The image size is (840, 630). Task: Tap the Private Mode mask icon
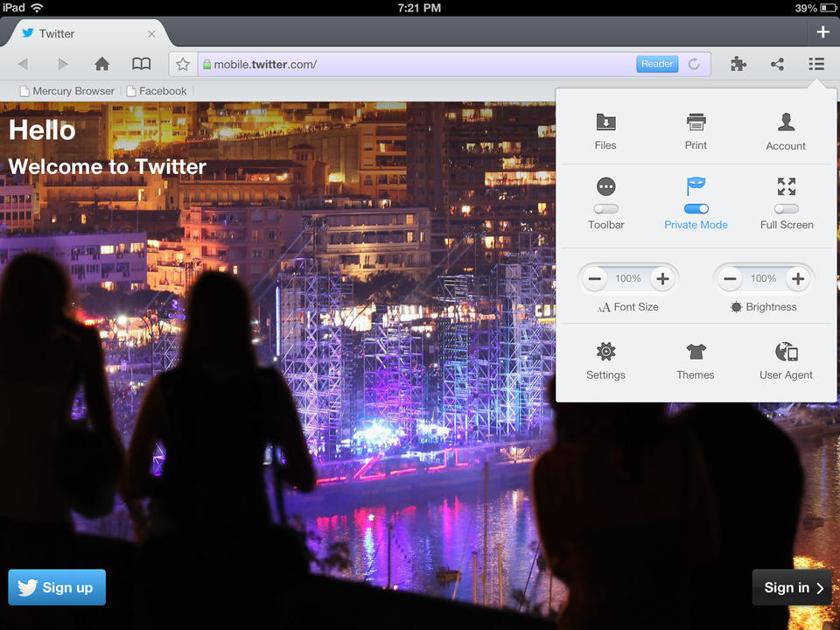[x=696, y=186]
